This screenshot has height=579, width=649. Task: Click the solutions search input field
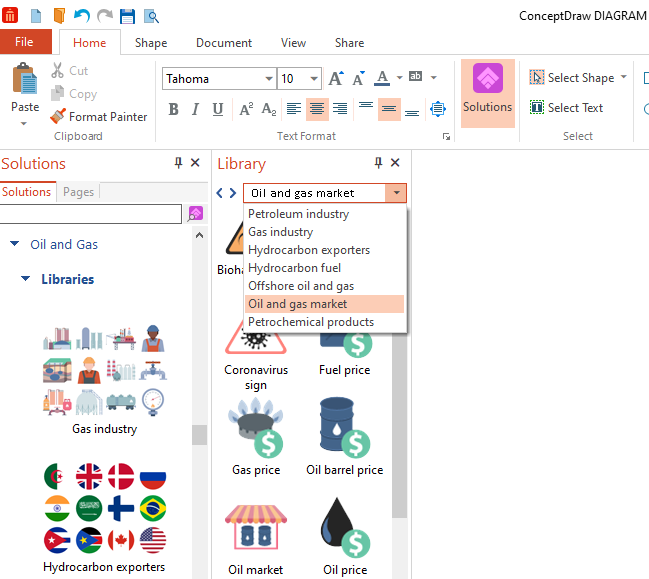click(x=90, y=214)
